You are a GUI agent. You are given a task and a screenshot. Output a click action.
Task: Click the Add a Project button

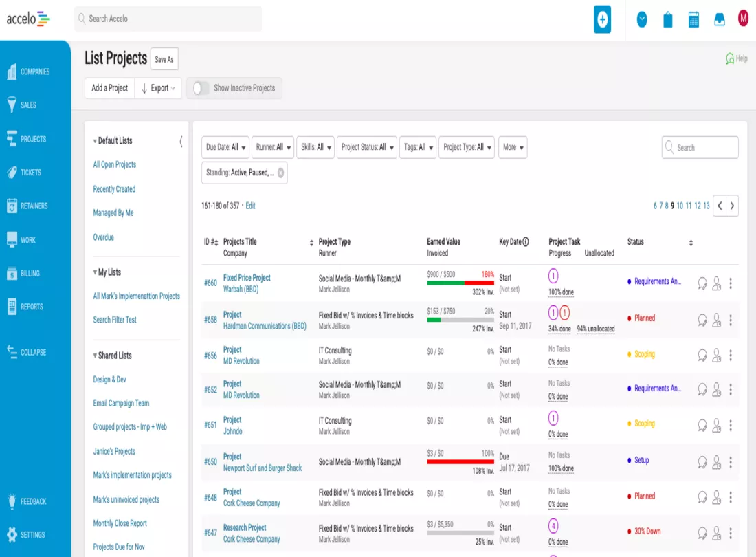109,88
